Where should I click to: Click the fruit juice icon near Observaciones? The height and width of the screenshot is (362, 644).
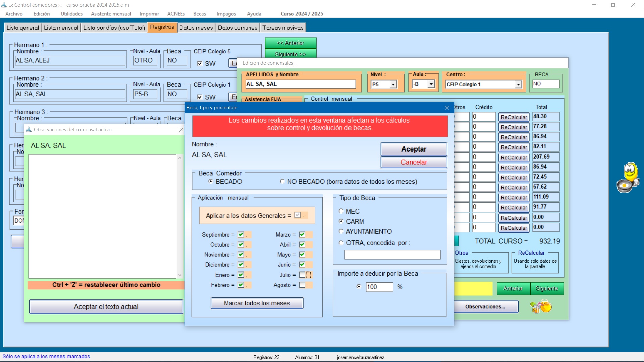point(541,306)
